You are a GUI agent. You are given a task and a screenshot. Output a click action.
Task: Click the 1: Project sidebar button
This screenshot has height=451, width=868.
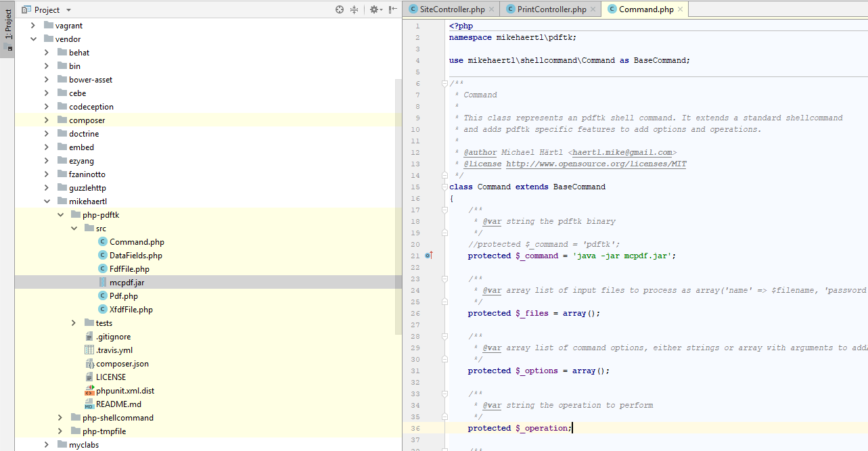pyautogui.click(x=7, y=24)
